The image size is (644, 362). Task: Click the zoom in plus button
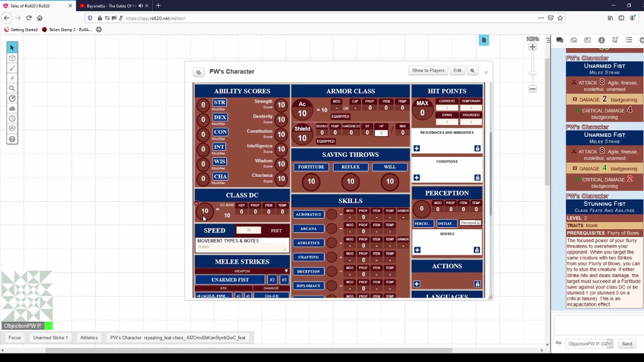532,47
